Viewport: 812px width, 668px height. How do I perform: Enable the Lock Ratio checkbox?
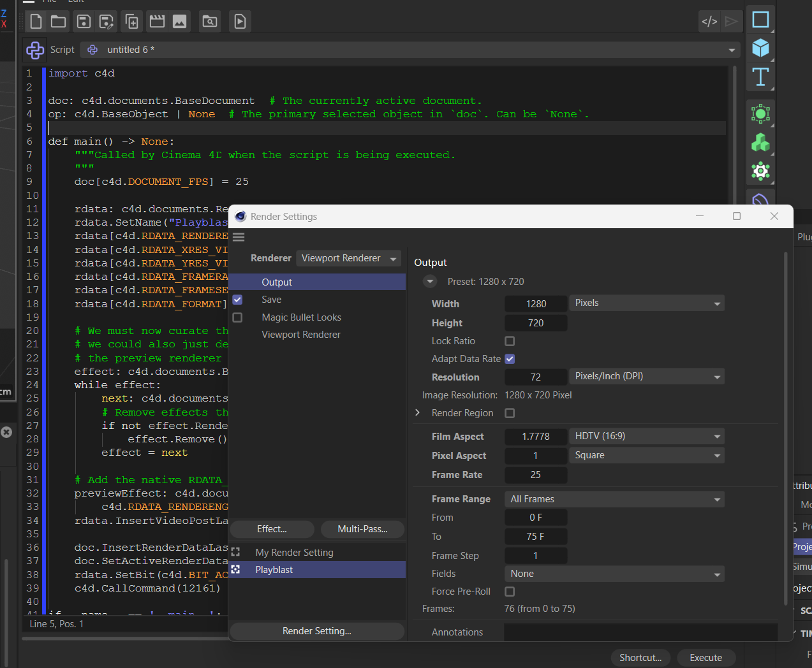510,341
